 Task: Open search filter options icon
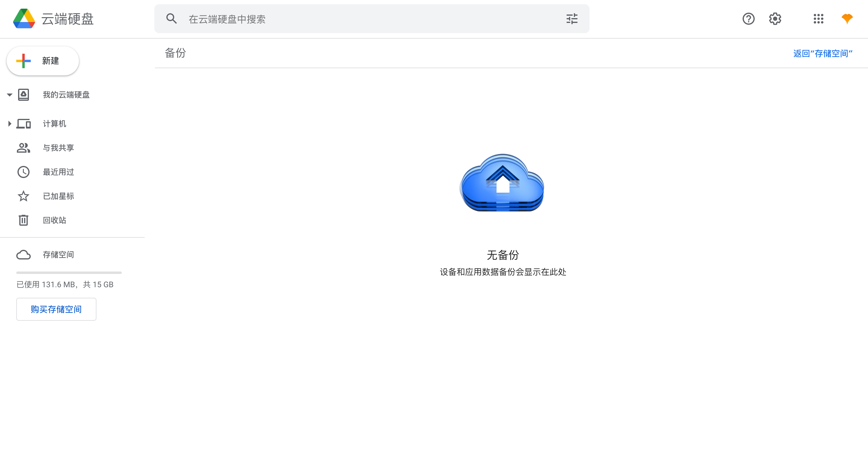point(572,19)
